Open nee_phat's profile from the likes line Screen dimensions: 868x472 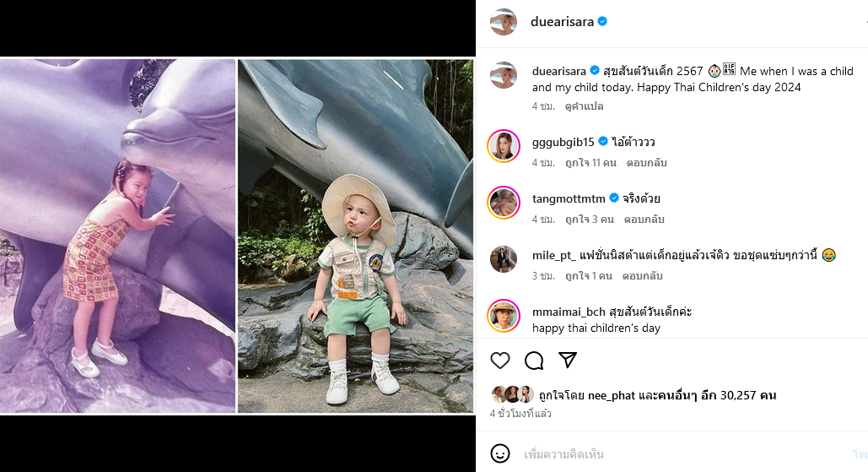tap(612, 395)
